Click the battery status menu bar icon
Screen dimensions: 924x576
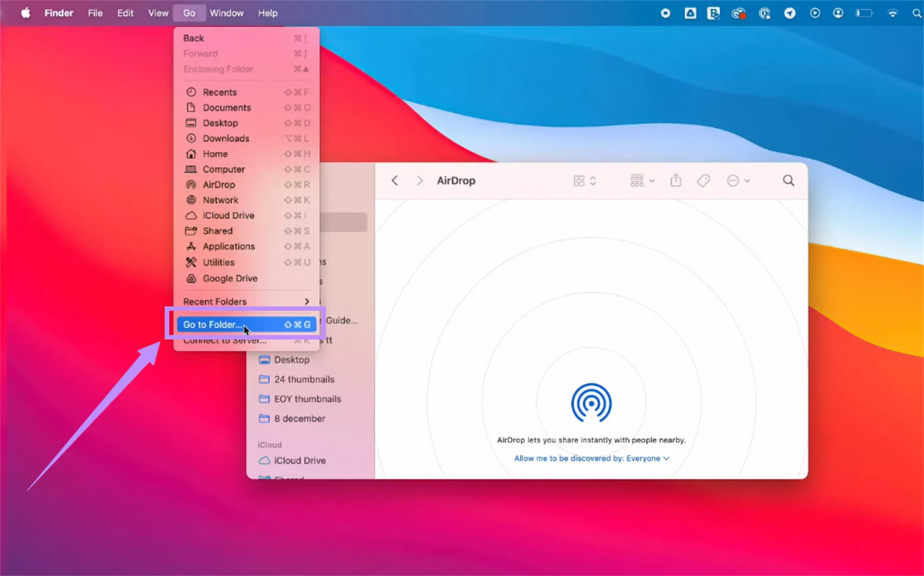(x=864, y=13)
